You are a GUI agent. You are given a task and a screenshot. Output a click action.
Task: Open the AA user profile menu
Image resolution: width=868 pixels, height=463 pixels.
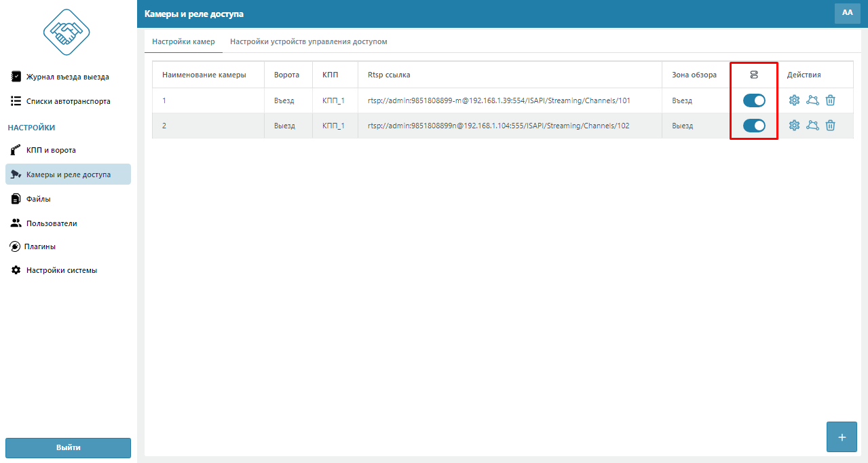pyautogui.click(x=847, y=13)
